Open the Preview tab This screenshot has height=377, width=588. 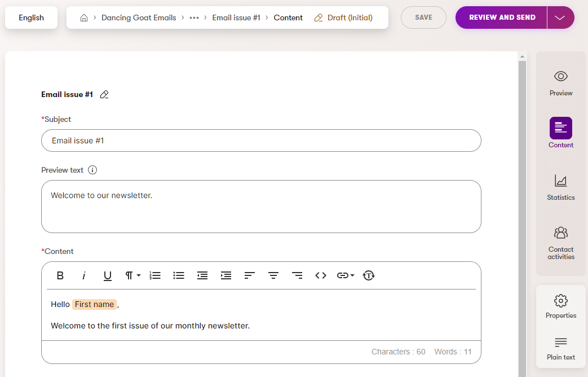(x=560, y=84)
